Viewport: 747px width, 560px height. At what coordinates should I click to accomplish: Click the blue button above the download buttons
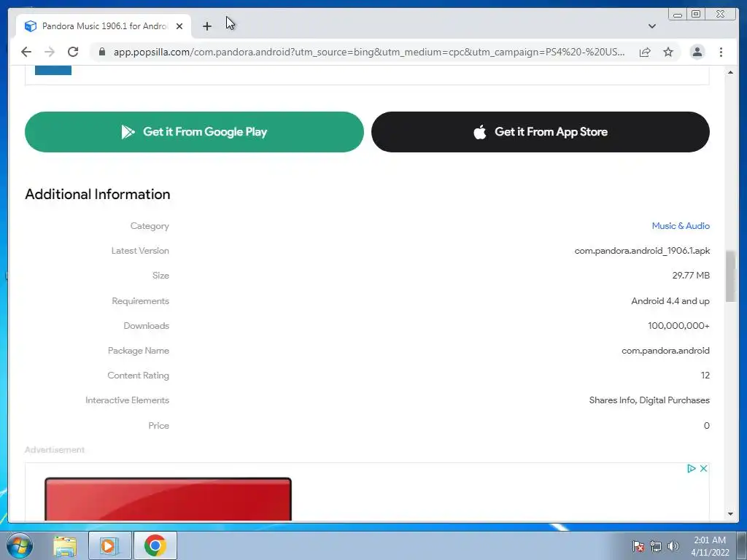[53, 70]
